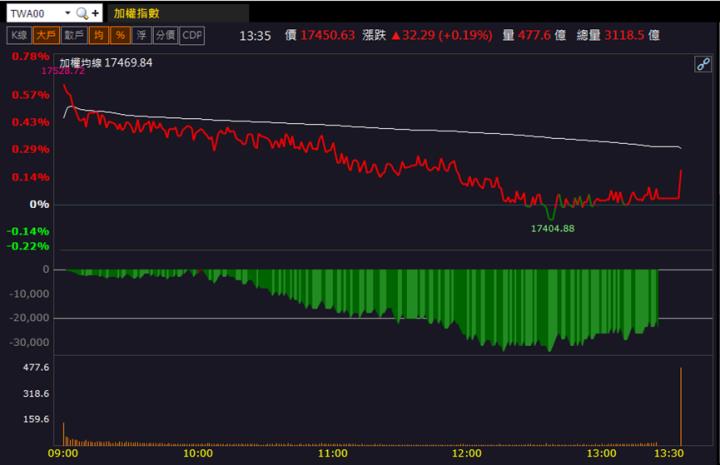Click the 09:00 time axis label
Viewport: 720px width, 465px height.
(63, 454)
